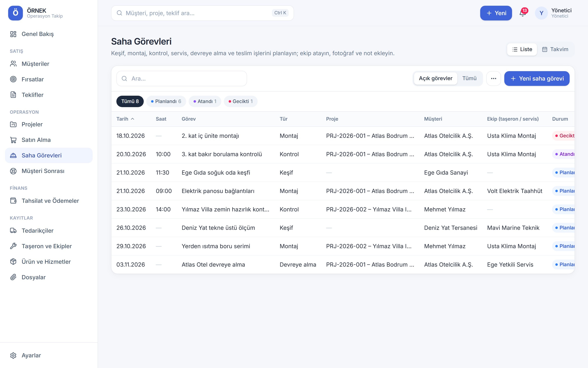Viewport: 588px width, 368px height.
Task: Click the Genel Bakış dashboard icon
Action: pyautogui.click(x=13, y=34)
